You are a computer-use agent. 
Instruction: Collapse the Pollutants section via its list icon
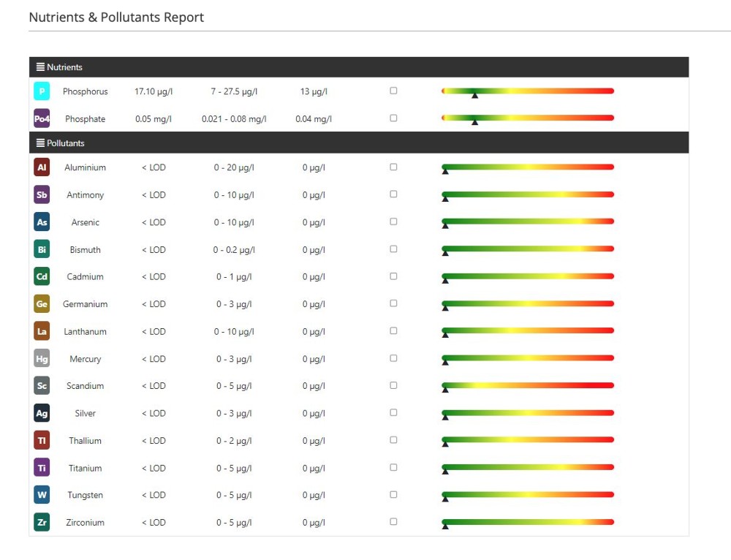39,143
